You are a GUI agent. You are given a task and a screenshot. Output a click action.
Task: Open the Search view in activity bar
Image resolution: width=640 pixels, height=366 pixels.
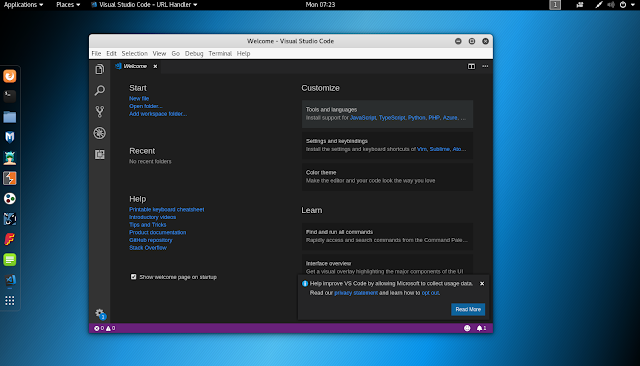(100, 90)
